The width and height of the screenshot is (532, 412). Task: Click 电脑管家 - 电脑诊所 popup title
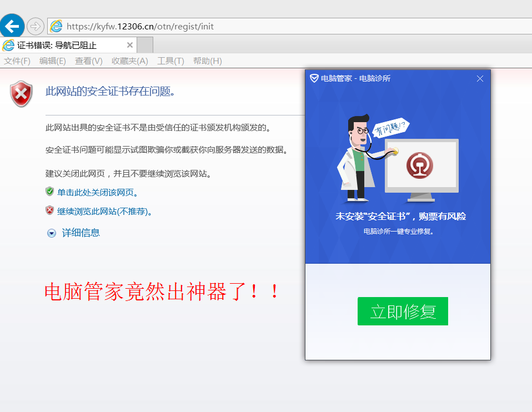[355, 79]
